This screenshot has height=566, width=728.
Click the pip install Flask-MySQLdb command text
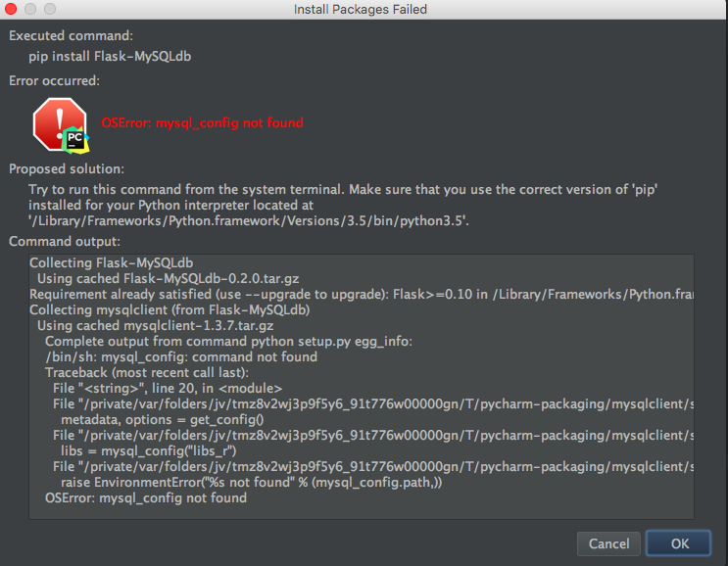(x=110, y=57)
